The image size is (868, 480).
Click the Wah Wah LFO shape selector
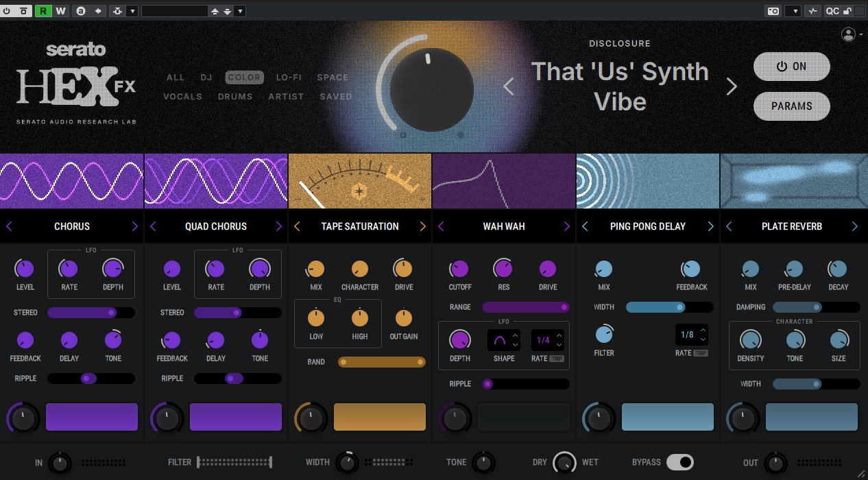click(x=504, y=339)
